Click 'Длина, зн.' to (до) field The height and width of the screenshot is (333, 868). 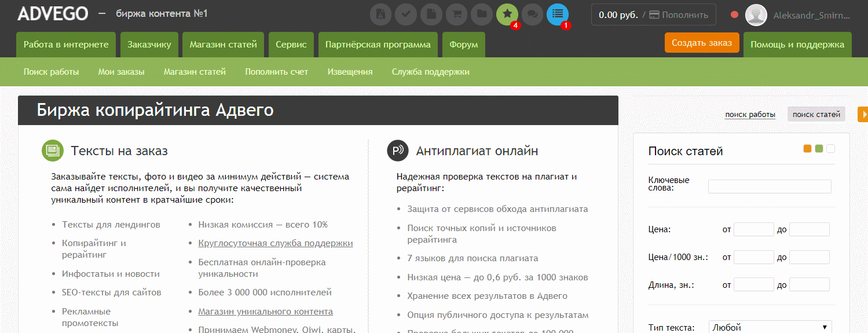810,284
